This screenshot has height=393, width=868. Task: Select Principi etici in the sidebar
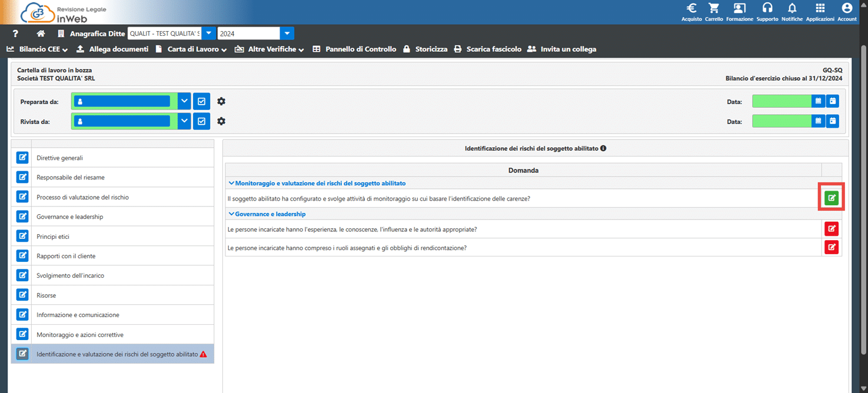coord(54,237)
